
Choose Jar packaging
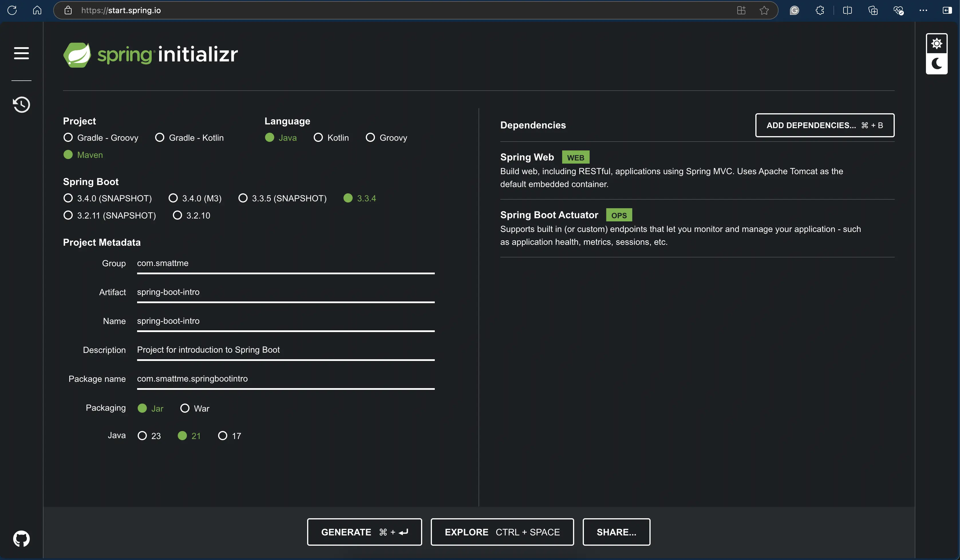coord(151,408)
